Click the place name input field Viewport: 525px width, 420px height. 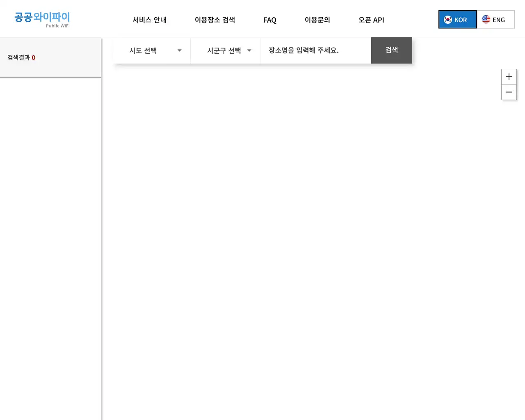pos(315,50)
